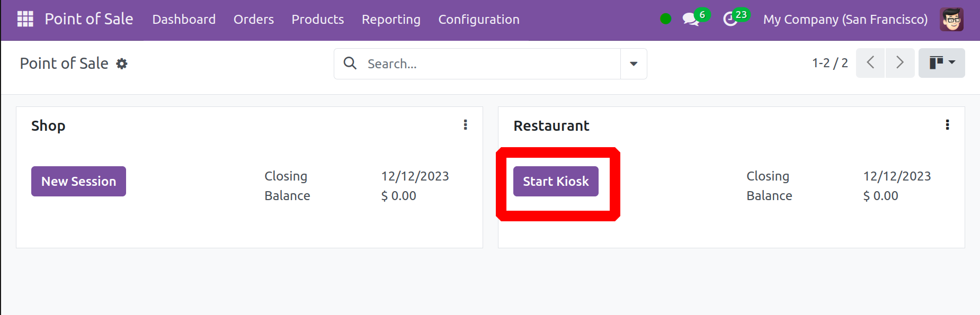This screenshot has height=315, width=980.
Task: Open Shop card three-dot menu
Action: click(x=466, y=125)
